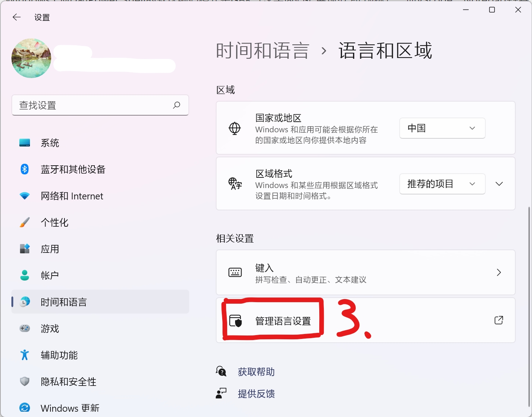532x417 pixels.
Task: Open 隐私和安全性 settings
Action: pyautogui.click(x=100, y=381)
